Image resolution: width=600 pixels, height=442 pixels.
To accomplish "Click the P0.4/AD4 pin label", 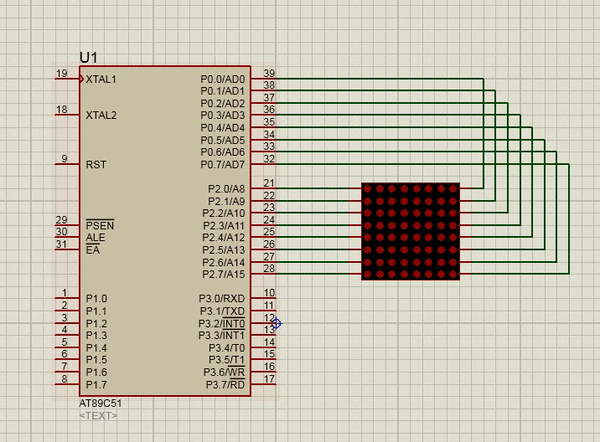I will point(223,127).
